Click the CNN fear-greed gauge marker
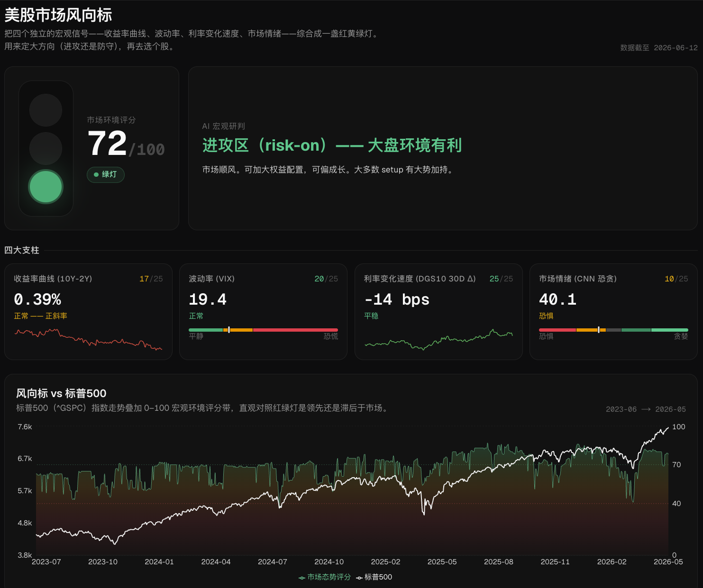Image resolution: width=703 pixels, height=588 pixels. click(x=599, y=330)
